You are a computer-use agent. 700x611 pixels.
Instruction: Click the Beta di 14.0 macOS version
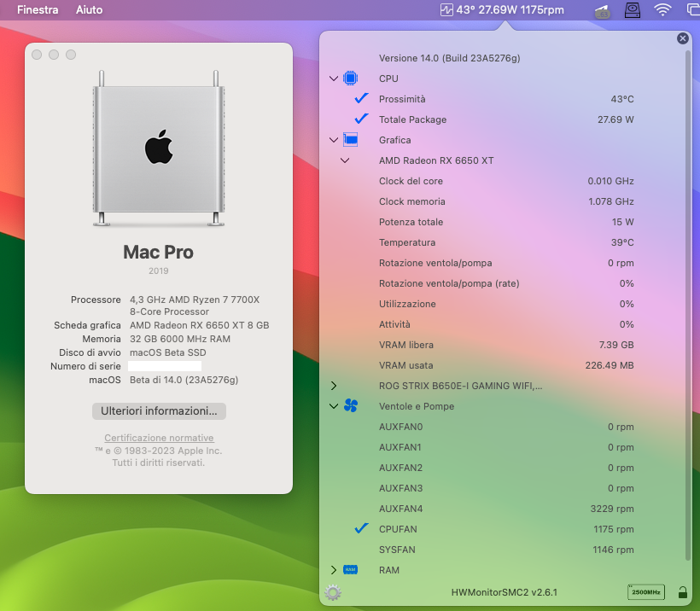(x=184, y=380)
